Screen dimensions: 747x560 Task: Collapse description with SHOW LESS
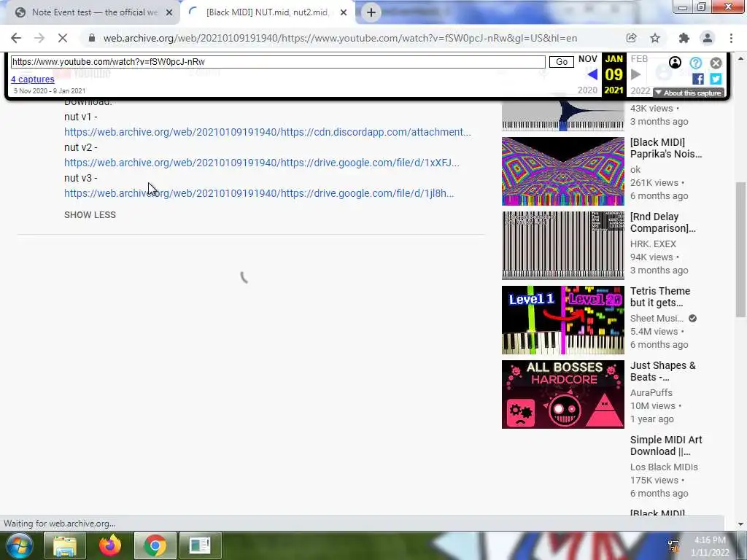tap(90, 215)
